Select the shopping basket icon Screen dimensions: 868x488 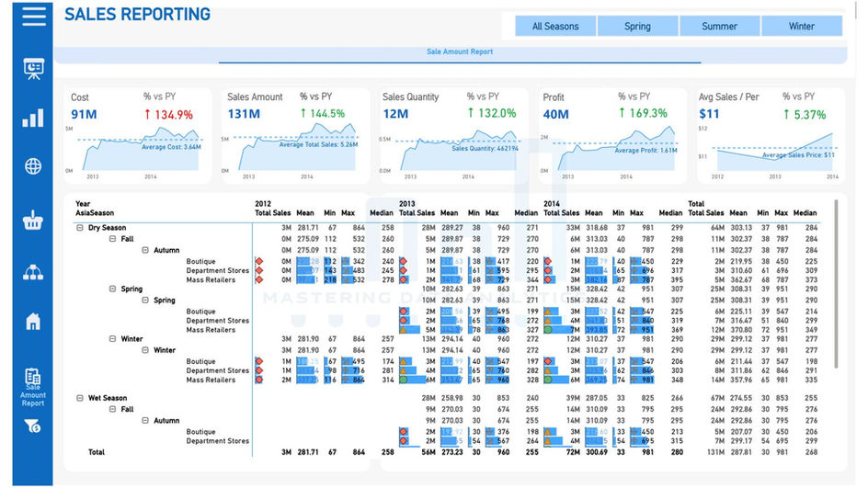(x=33, y=220)
